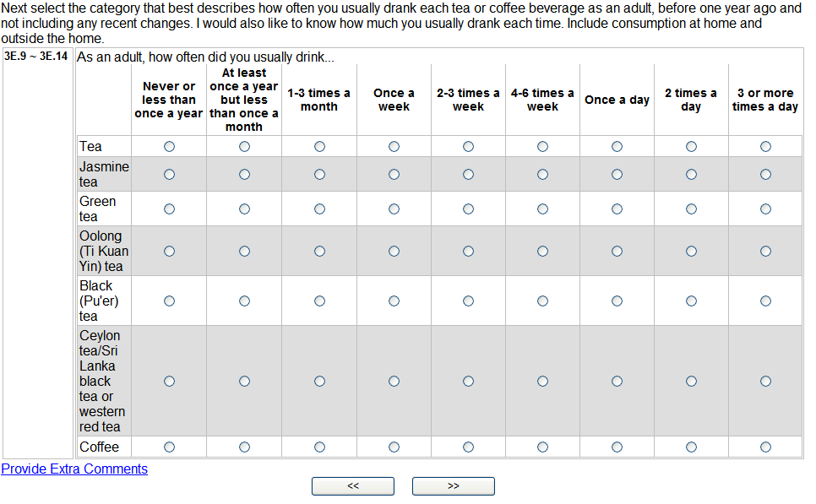Choose "2 times a day" for Ceylon tea
The image size is (816, 504).
691,382
